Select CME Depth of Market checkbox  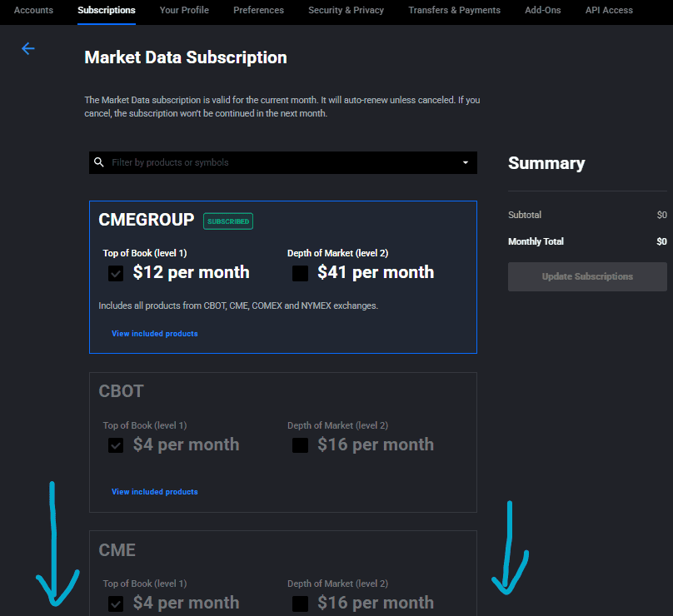click(301, 604)
